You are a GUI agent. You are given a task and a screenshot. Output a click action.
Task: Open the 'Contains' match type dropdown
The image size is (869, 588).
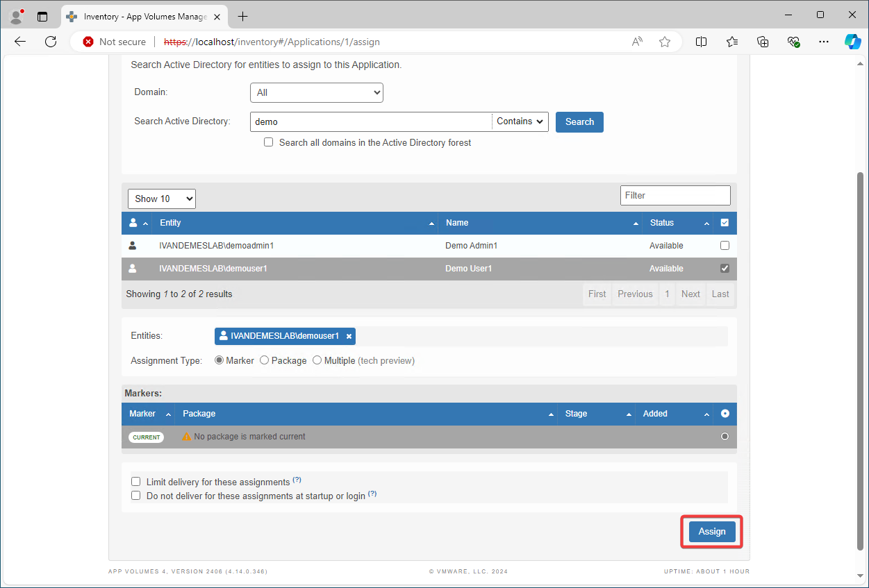(x=520, y=121)
